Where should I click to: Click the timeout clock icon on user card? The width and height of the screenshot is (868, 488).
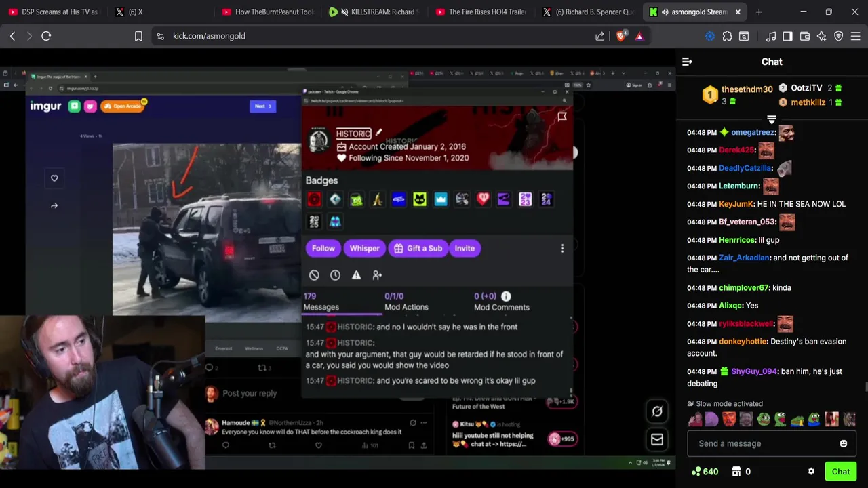tap(335, 275)
